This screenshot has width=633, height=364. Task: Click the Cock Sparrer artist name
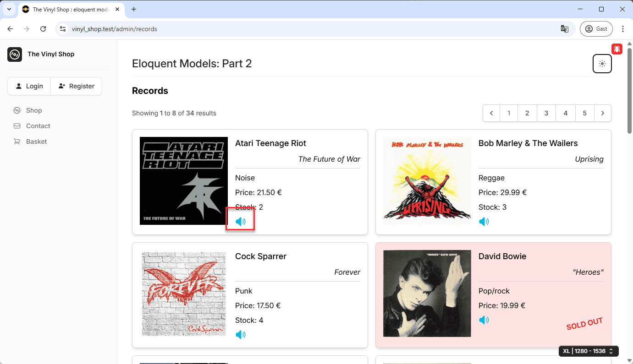tap(261, 256)
